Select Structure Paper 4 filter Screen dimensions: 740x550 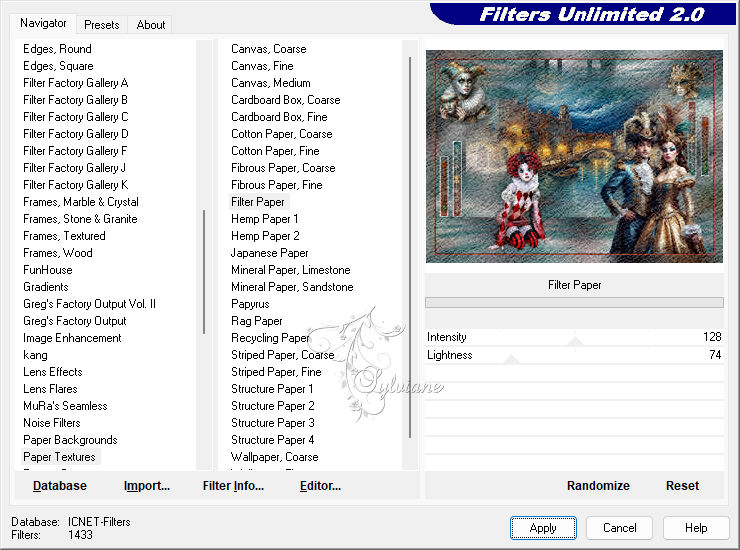click(x=272, y=440)
